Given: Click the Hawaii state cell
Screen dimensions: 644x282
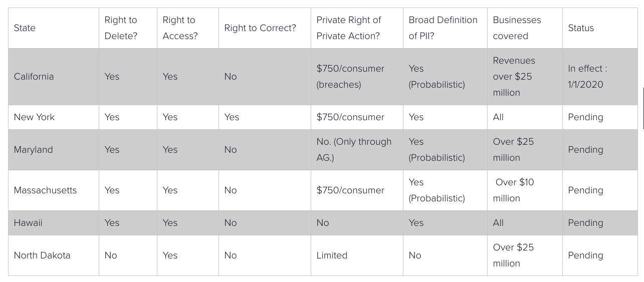Looking at the screenshot, I should click(x=54, y=223).
